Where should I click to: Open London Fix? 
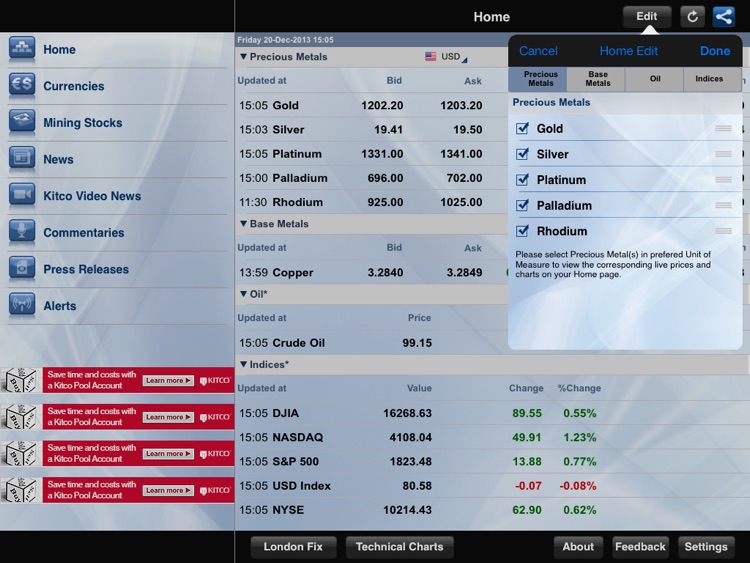click(293, 547)
